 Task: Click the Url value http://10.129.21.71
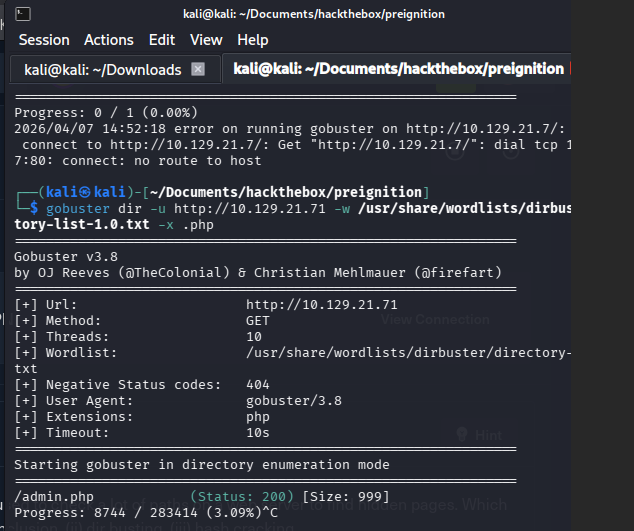click(322, 305)
